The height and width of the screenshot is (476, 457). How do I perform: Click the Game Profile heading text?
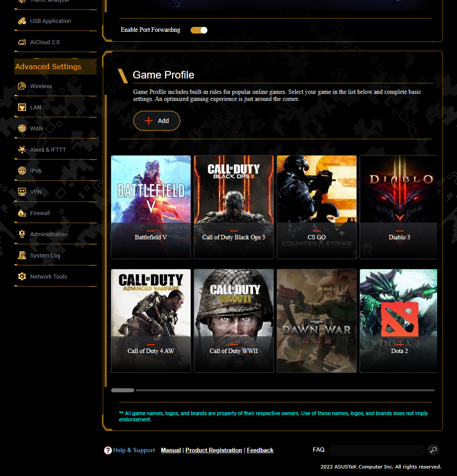[x=164, y=75]
